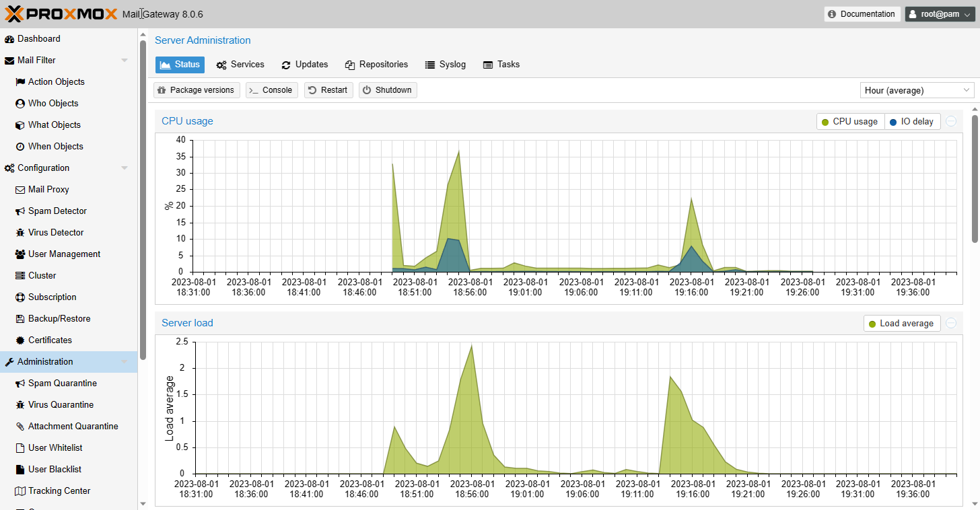Click the Cluster server icon
This screenshot has width=980, height=510.
(x=20, y=276)
